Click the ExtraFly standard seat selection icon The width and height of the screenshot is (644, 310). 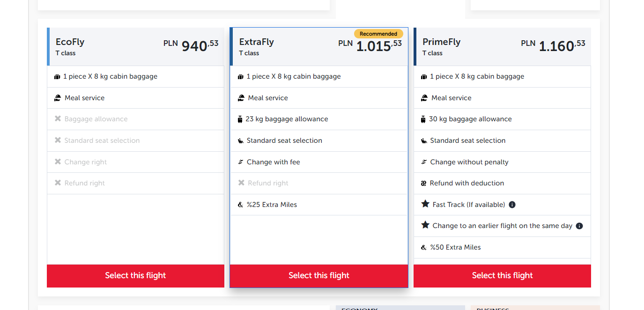pos(241,140)
